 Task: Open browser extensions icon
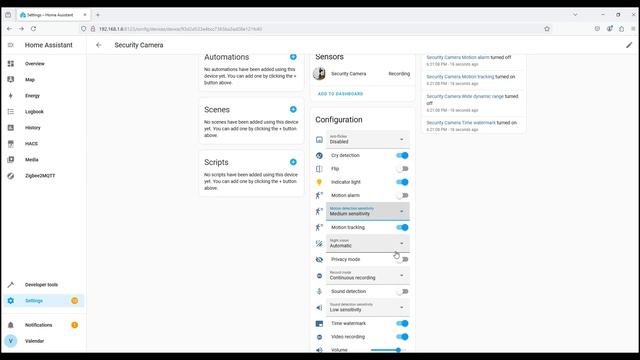(621, 29)
